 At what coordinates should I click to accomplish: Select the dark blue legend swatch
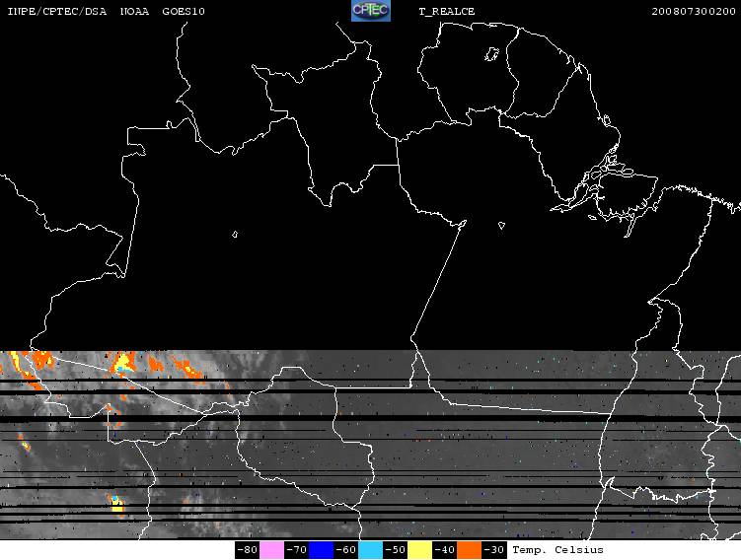tap(321, 550)
